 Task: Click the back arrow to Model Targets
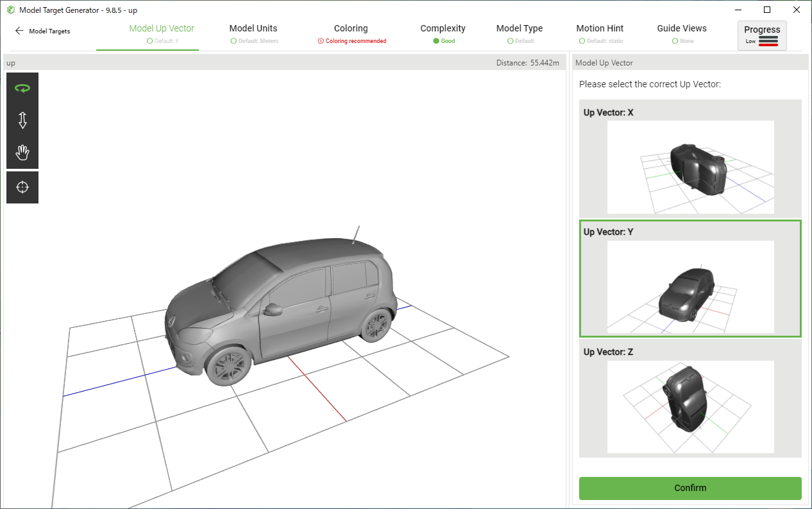19,31
